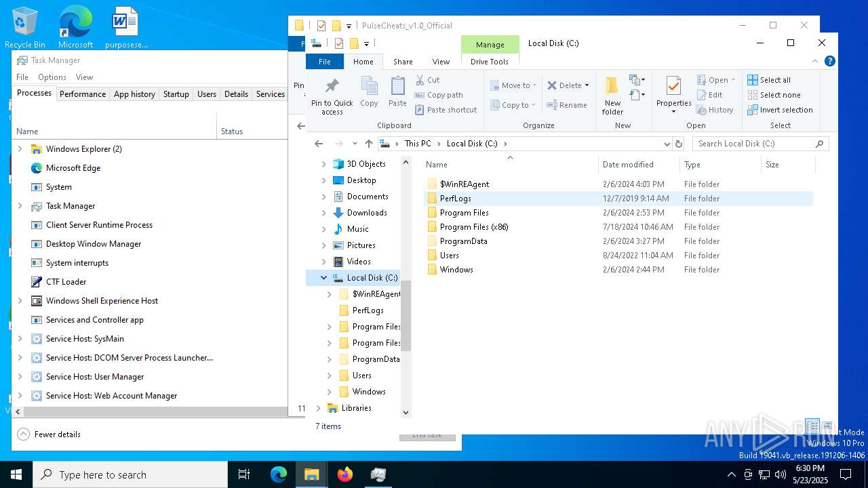Screen dimensions: 868x488
Task: Open Firefox from the taskbar
Action: (x=345, y=474)
